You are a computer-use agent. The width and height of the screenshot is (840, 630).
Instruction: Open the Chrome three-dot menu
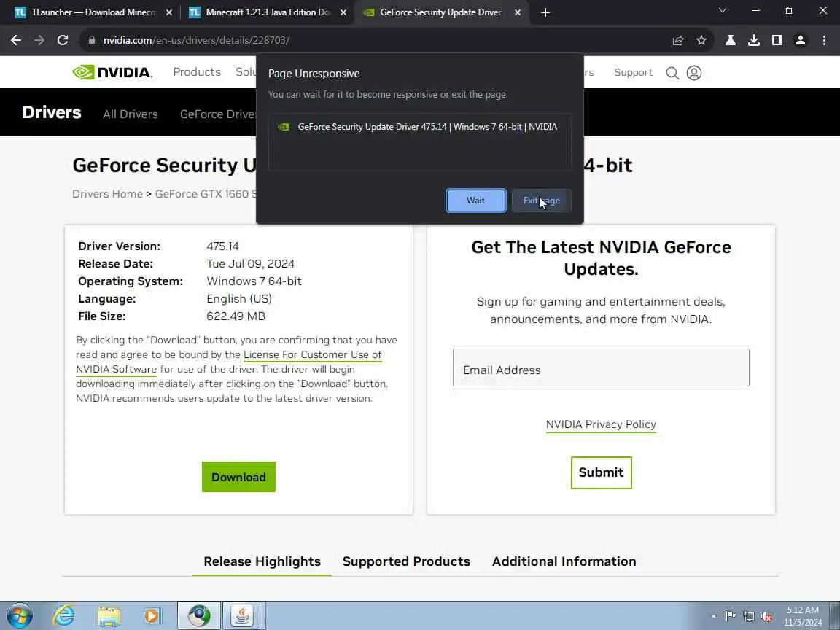824,40
